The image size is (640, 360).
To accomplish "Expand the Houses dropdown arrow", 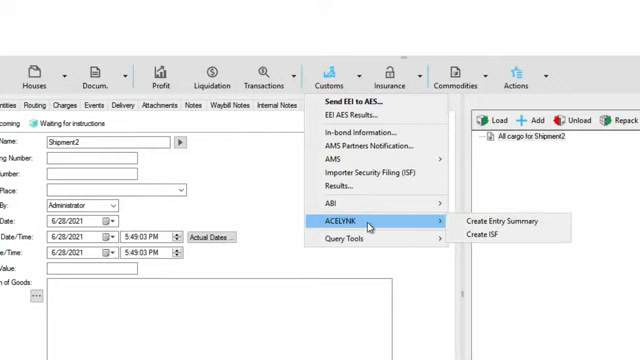I will 64,76.
